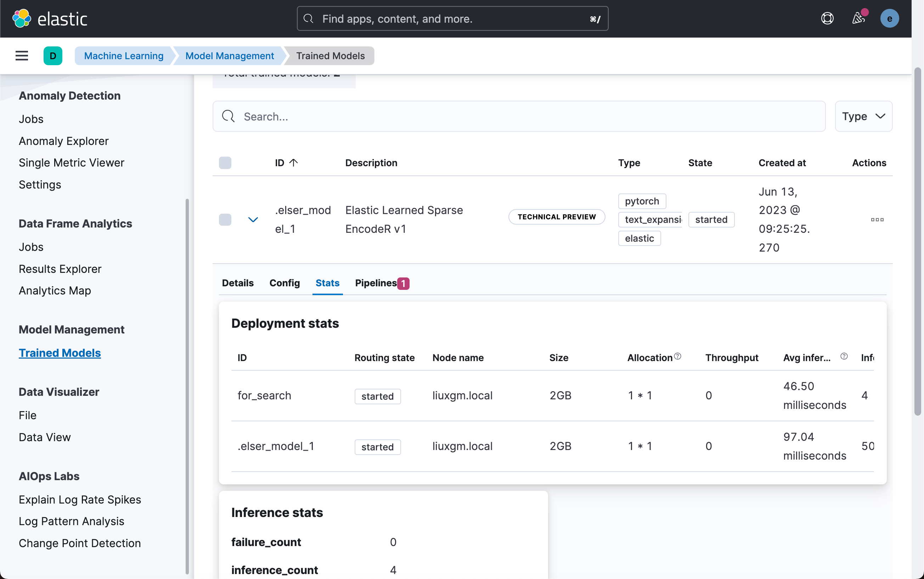Open the help menu lifebuoy icon
Screen dimensions: 924x579
827,18
